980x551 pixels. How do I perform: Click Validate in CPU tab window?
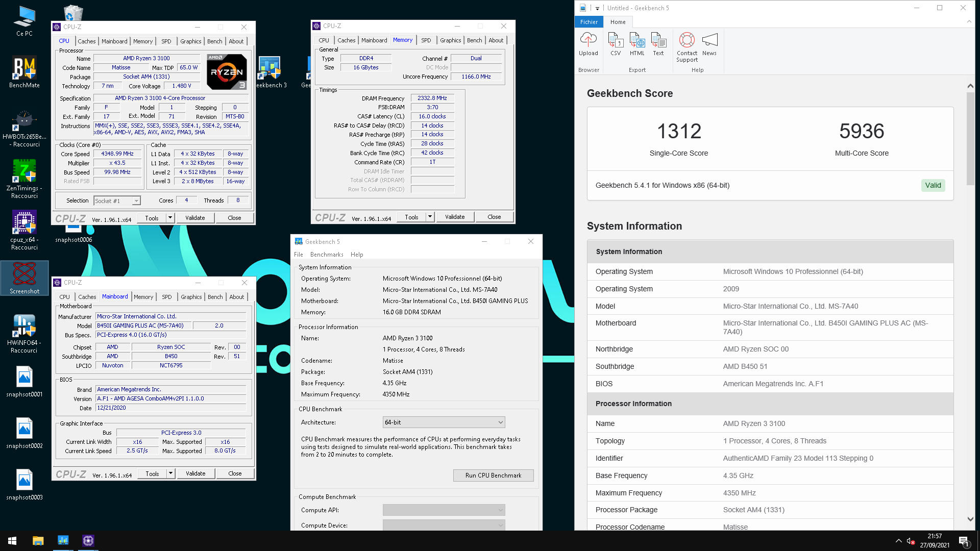[195, 218]
